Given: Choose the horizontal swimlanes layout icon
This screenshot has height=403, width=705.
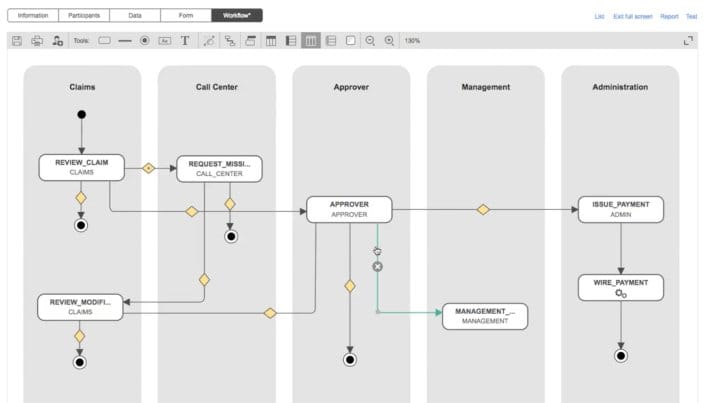Looking at the screenshot, I should tap(291, 41).
